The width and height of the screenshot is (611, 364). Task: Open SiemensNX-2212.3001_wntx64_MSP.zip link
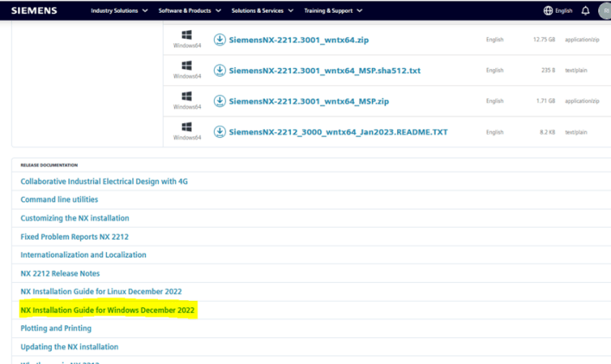pos(309,101)
